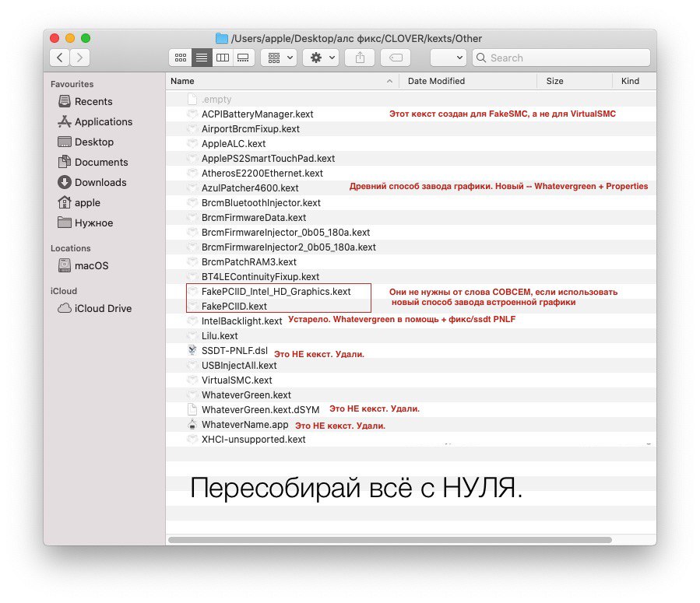This screenshot has width=700, height=603.
Task: Open the group-by arrangement dropdown
Action: pyautogui.click(x=279, y=58)
